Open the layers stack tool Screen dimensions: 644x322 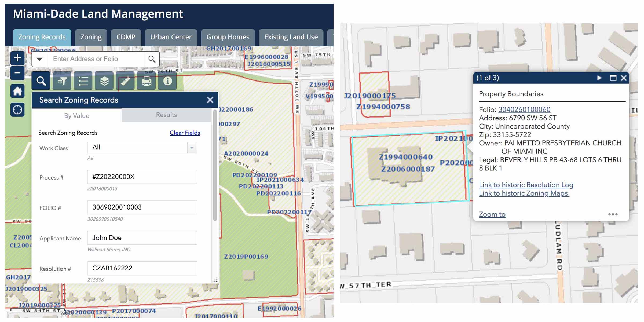tap(104, 81)
